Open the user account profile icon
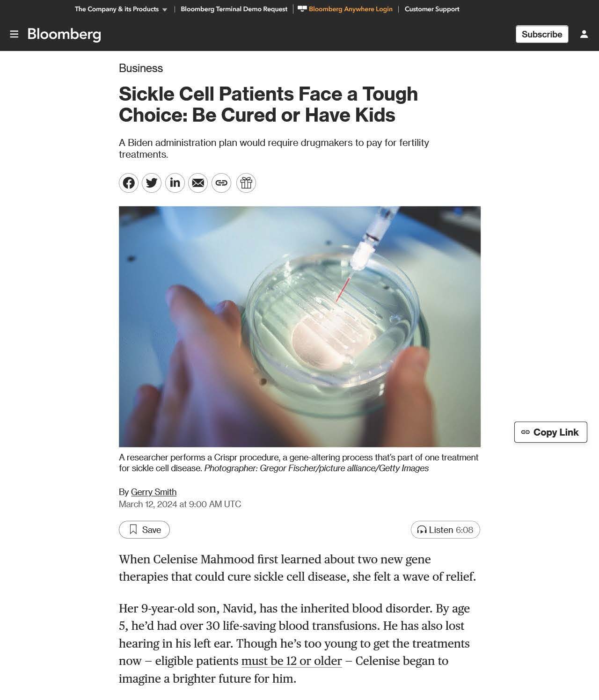599x700 pixels. pos(584,34)
